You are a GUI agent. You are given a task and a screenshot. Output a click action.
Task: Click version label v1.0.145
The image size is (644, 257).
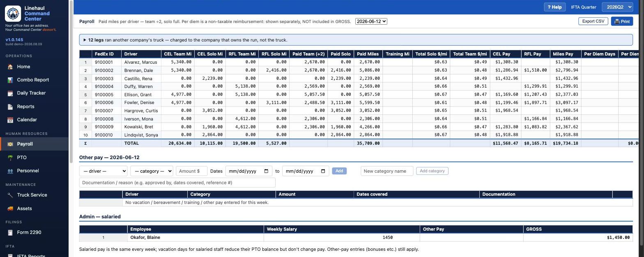14,40
